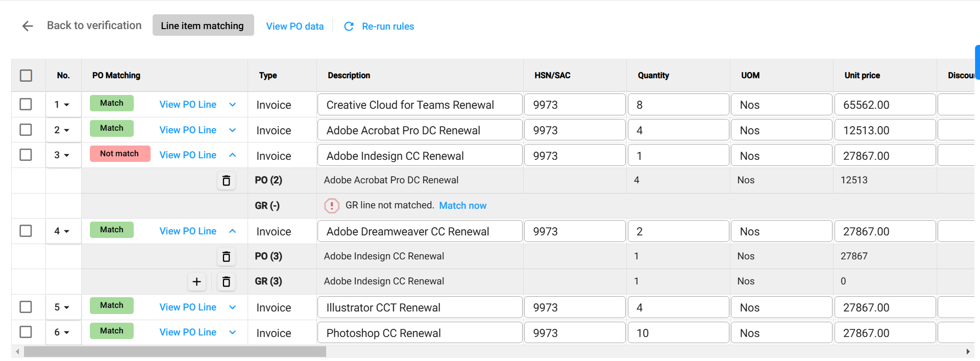Screen dimensions: 980x361
Task: Click the back arrow icon
Action: [28, 26]
